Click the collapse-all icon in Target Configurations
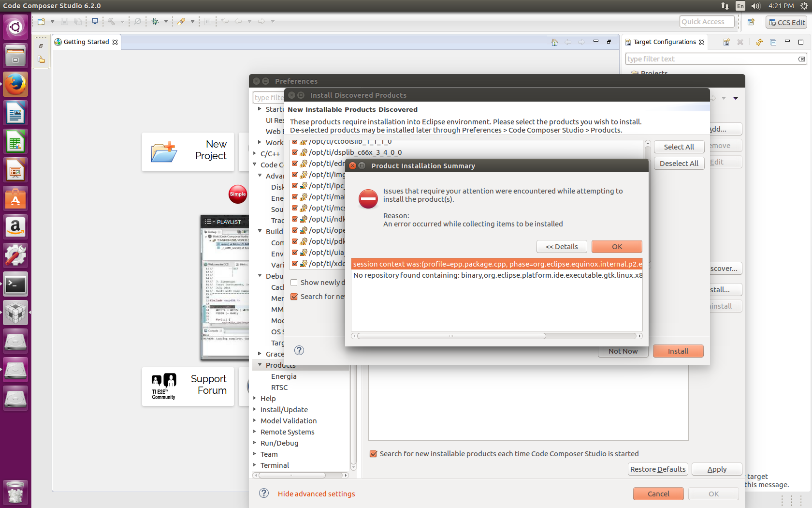The width and height of the screenshot is (812, 508). [773, 42]
